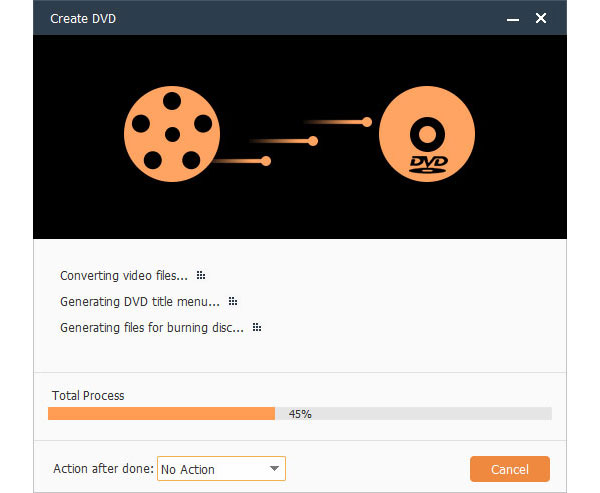Click the spinner beside Generating files for burning disc
The width and height of the screenshot is (600, 493).
257,327
